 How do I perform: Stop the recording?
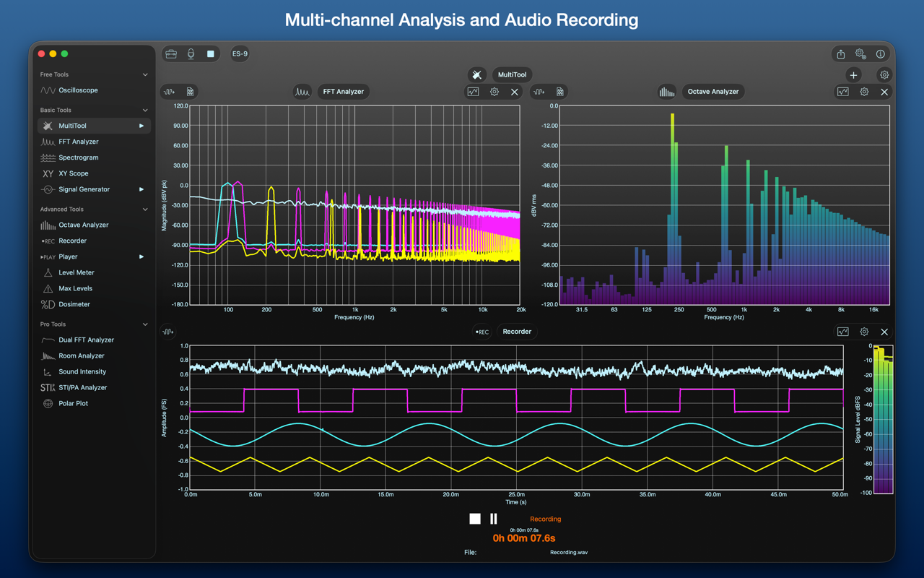click(474, 519)
